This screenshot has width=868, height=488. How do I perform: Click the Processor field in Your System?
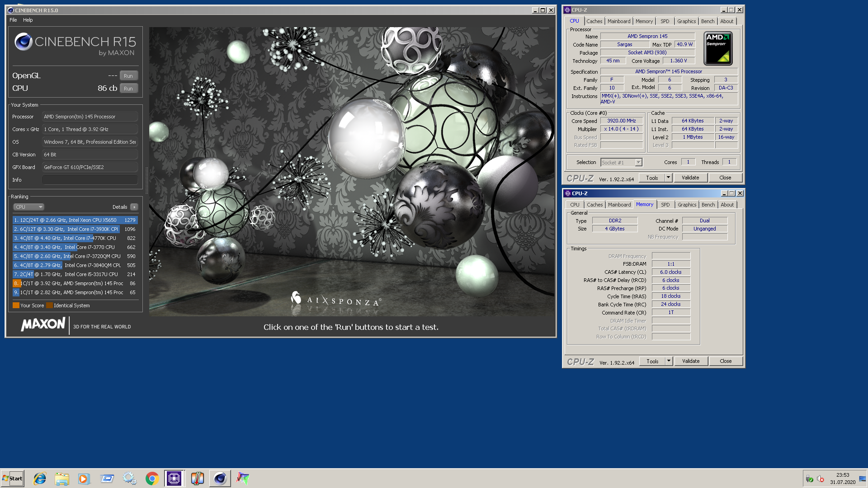point(90,117)
